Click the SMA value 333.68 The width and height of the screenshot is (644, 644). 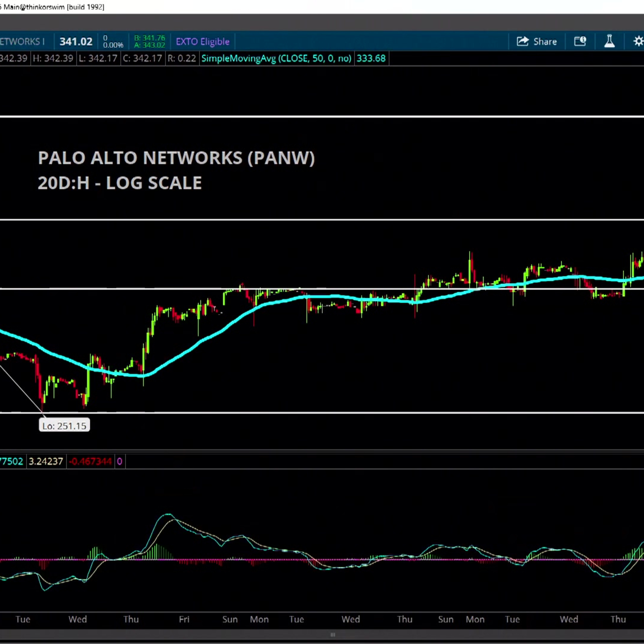[x=371, y=59]
